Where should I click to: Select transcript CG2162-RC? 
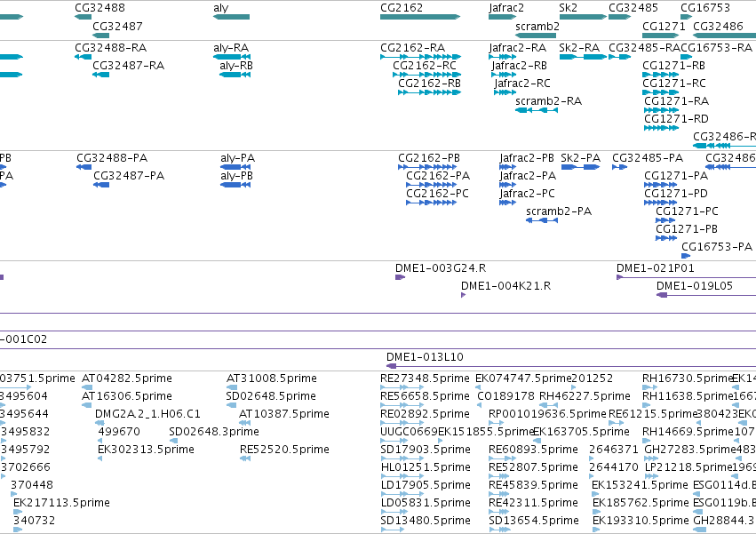(426, 75)
